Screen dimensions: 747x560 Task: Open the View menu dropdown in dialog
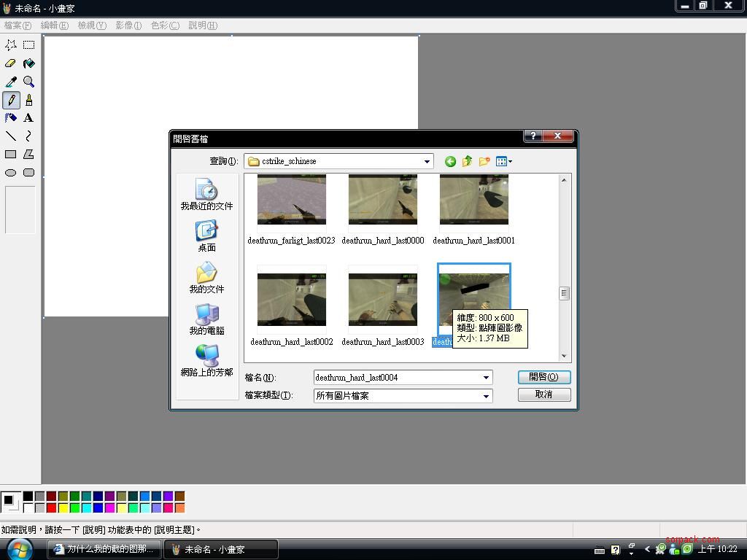tap(503, 161)
